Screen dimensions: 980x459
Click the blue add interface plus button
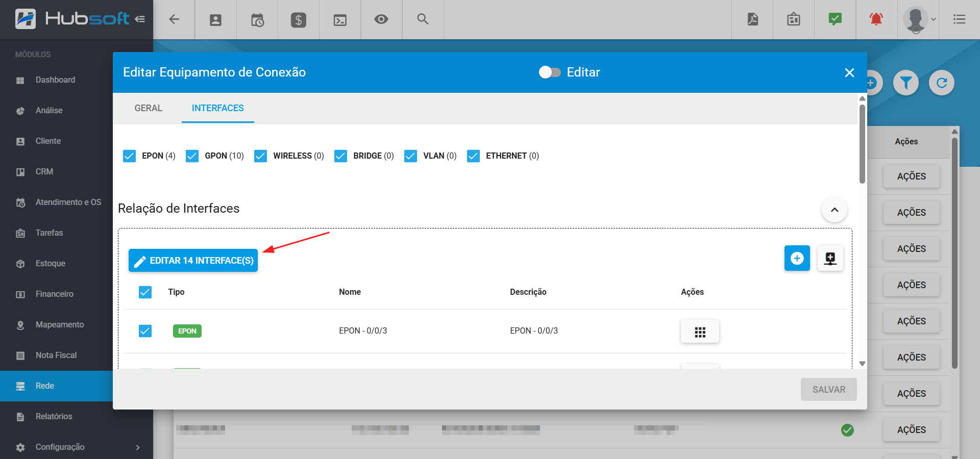(x=797, y=259)
